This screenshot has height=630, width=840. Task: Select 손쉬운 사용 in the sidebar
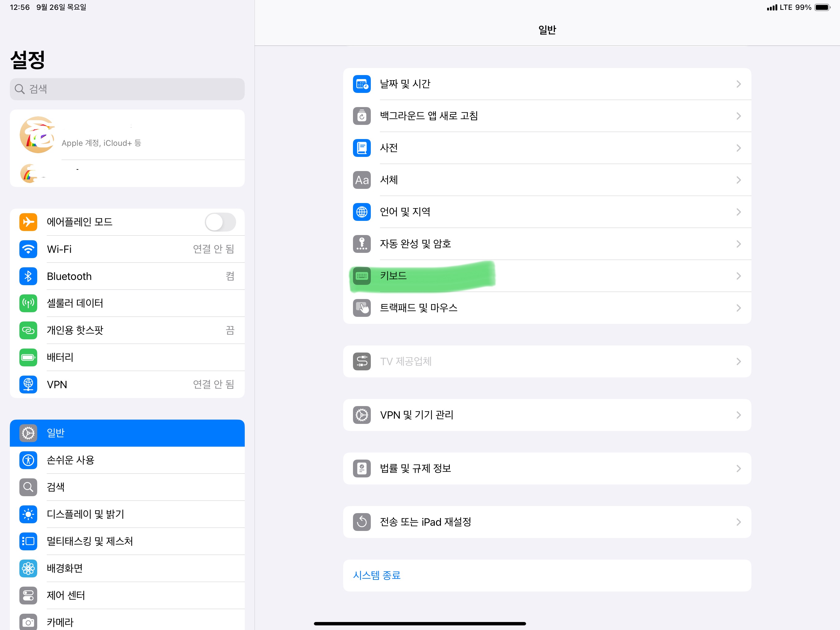(x=127, y=460)
